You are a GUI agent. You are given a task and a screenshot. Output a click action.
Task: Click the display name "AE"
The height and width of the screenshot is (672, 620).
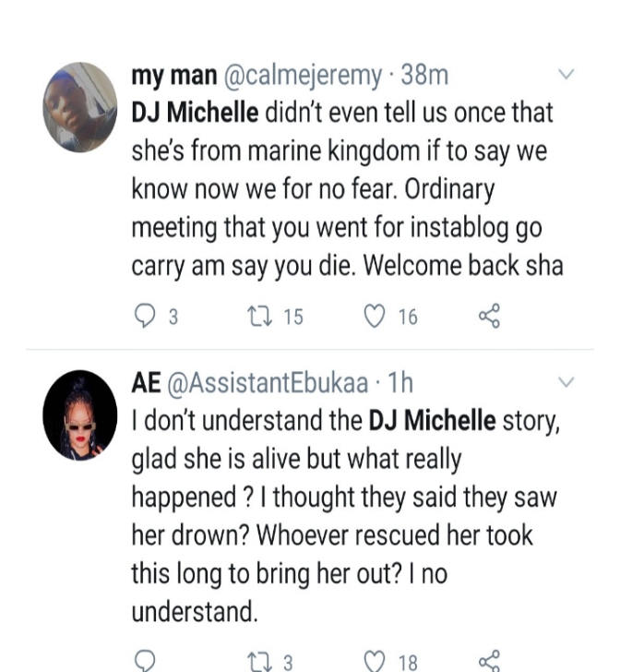tap(148, 382)
